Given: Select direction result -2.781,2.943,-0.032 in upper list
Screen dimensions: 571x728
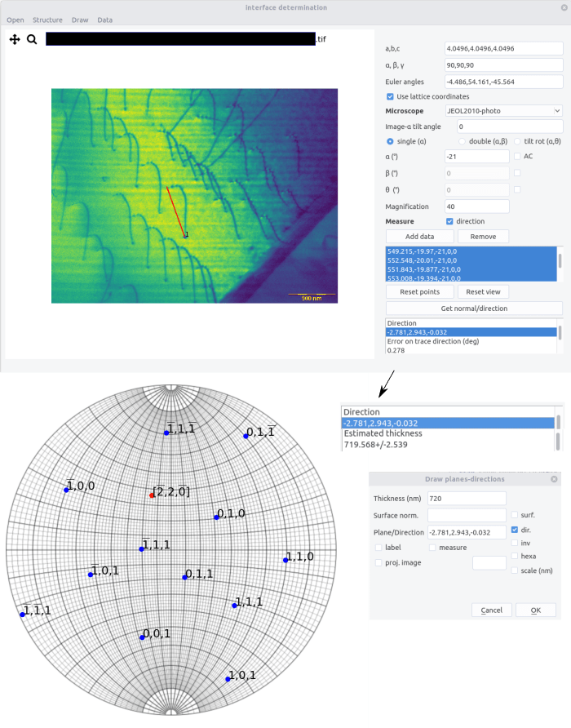Looking at the screenshot, I should click(471, 332).
